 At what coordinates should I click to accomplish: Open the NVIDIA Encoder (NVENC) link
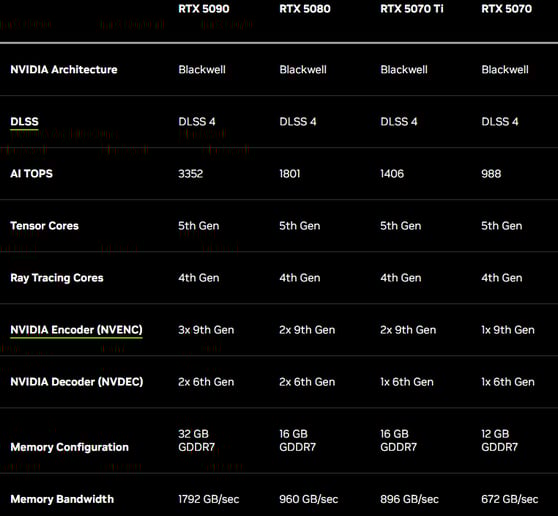click(x=77, y=330)
